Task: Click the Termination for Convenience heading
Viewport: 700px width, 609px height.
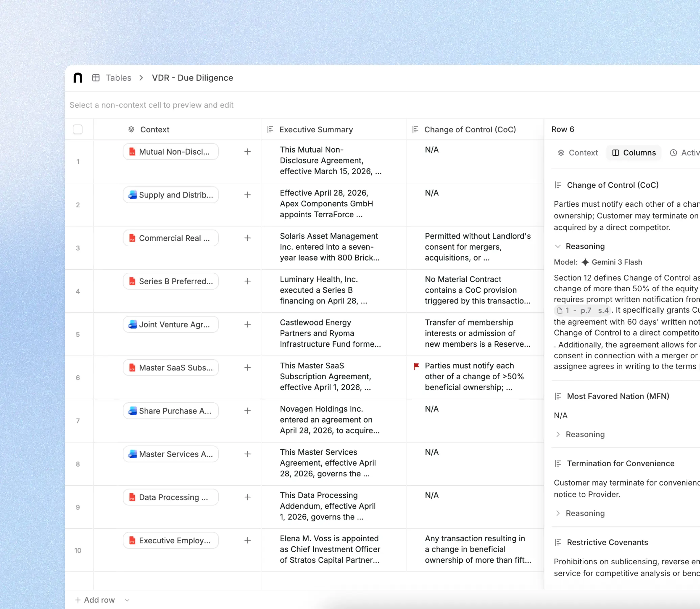Action: coord(621,464)
